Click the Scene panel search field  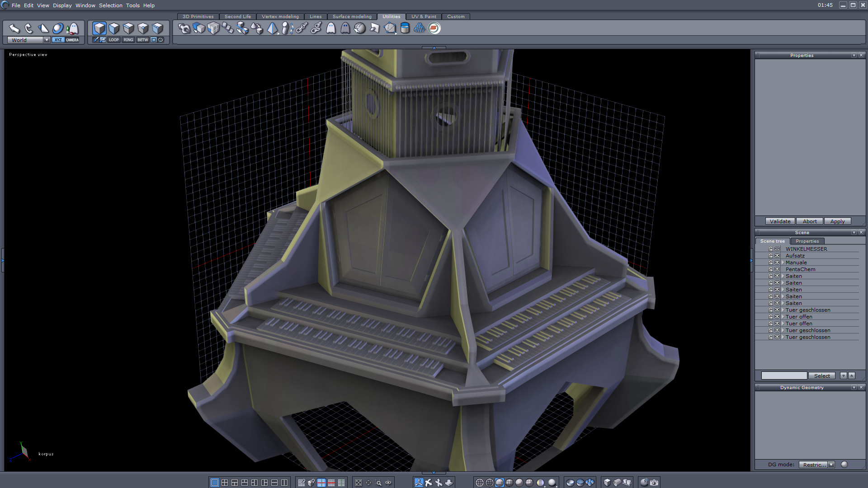tap(784, 376)
